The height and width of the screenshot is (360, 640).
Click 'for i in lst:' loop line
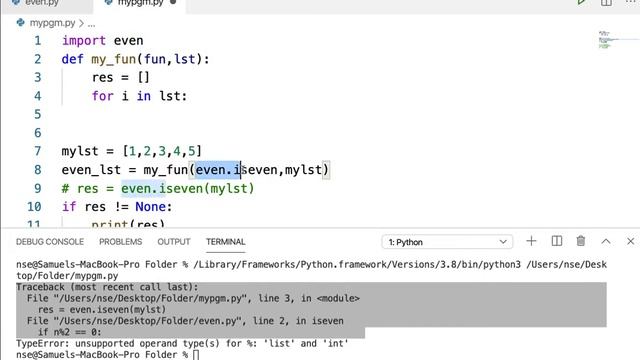[139, 96]
